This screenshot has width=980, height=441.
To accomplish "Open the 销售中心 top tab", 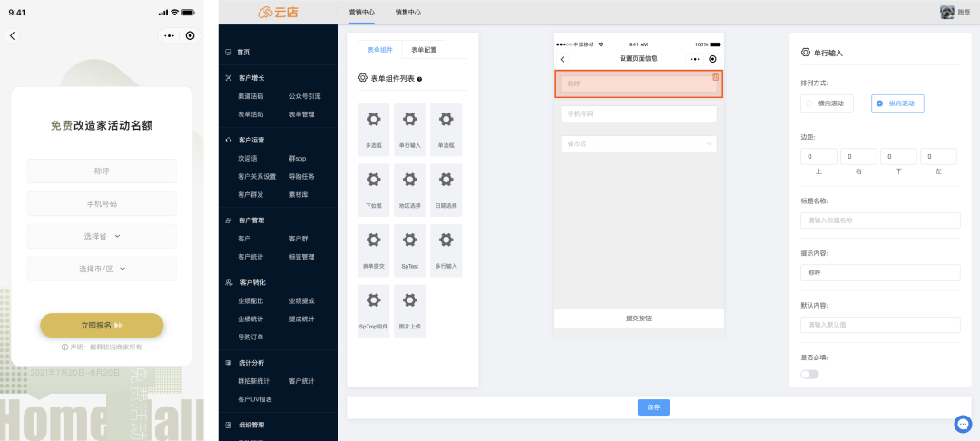I will click(408, 12).
